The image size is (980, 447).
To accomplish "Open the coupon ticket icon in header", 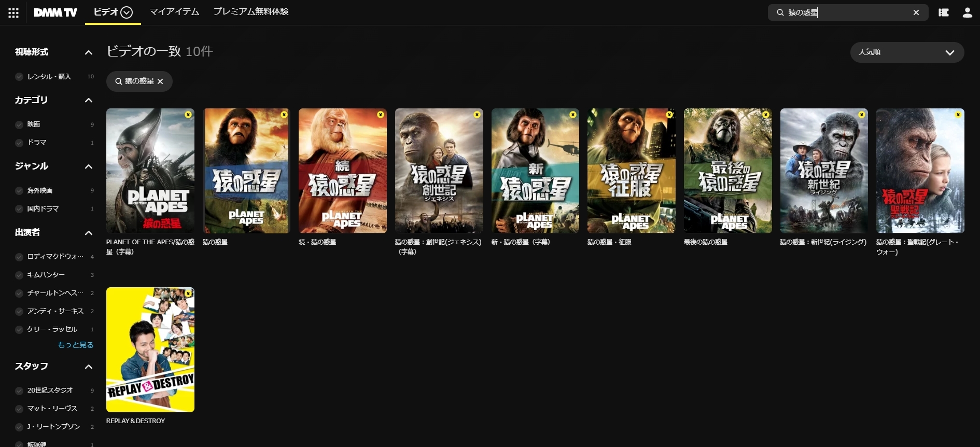I will point(944,12).
